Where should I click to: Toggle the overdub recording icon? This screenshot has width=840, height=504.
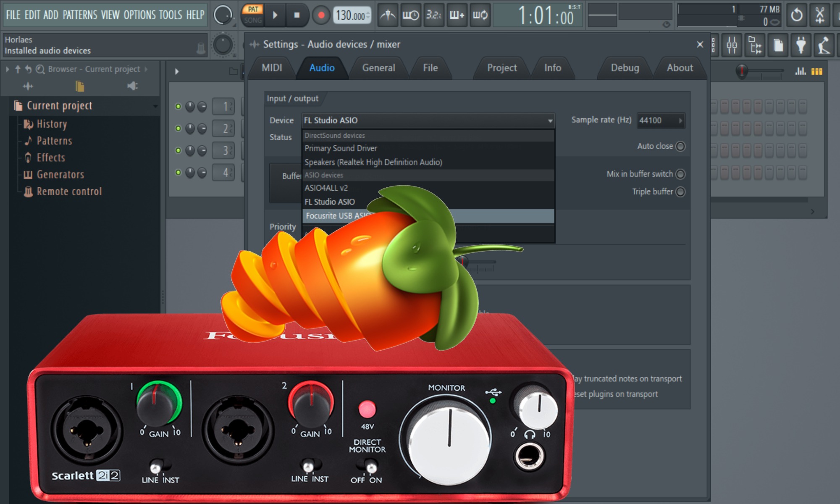(x=457, y=16)
